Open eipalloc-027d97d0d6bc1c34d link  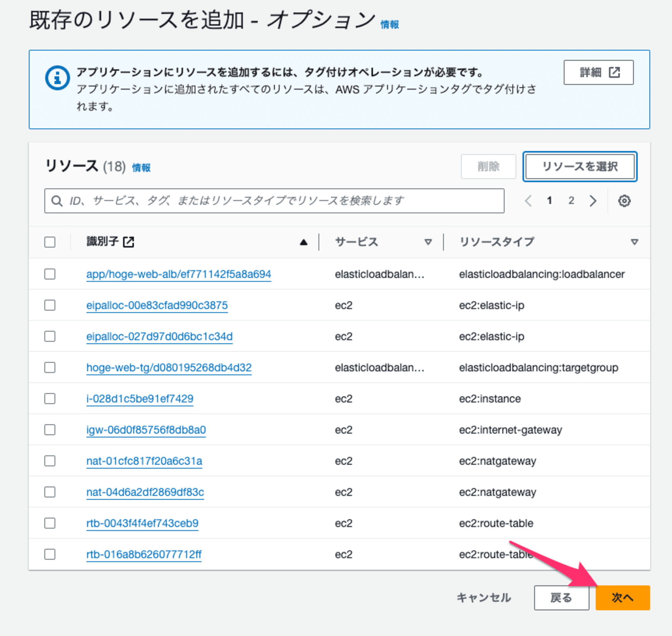point(159,337)
